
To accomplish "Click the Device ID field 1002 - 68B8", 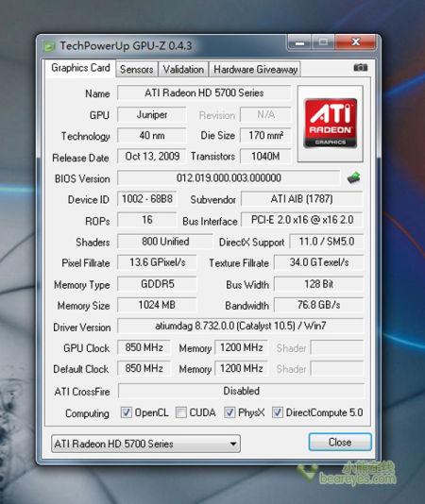I will coord(147,199).
